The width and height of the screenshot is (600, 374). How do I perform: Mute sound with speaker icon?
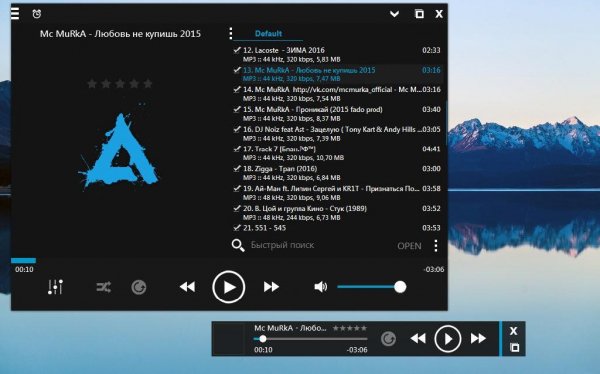[320, 287]
